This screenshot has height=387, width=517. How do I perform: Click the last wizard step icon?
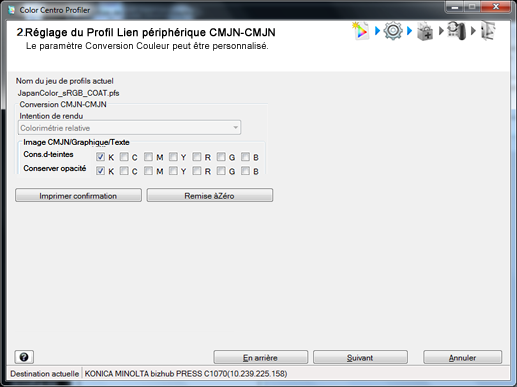coord(488,31)
